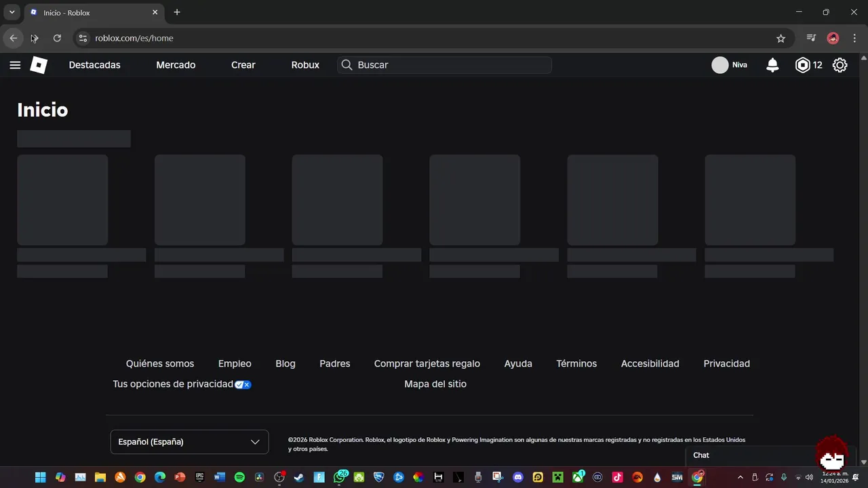Open Tus opciones de privacidad link
This screenshot has width=868, height=488.
point(173,384)
